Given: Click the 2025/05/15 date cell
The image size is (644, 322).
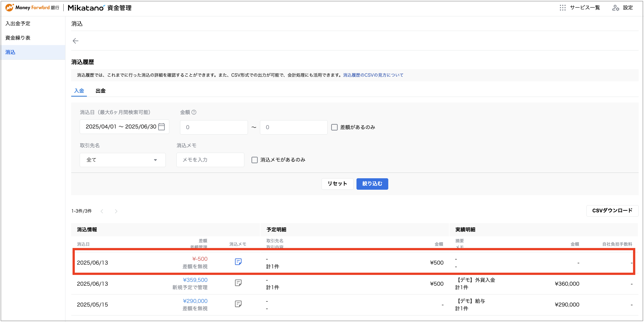Looking at the screenshot, I should coord(92,305).
